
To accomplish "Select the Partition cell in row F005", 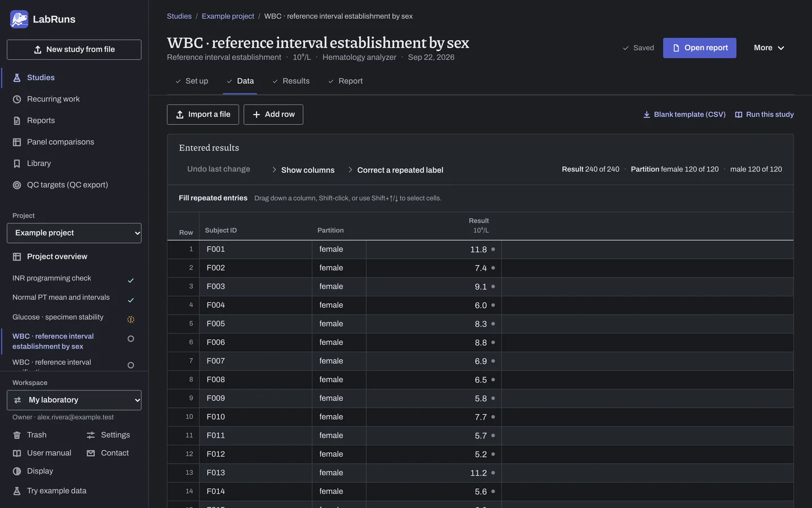I will pos(339,324).
